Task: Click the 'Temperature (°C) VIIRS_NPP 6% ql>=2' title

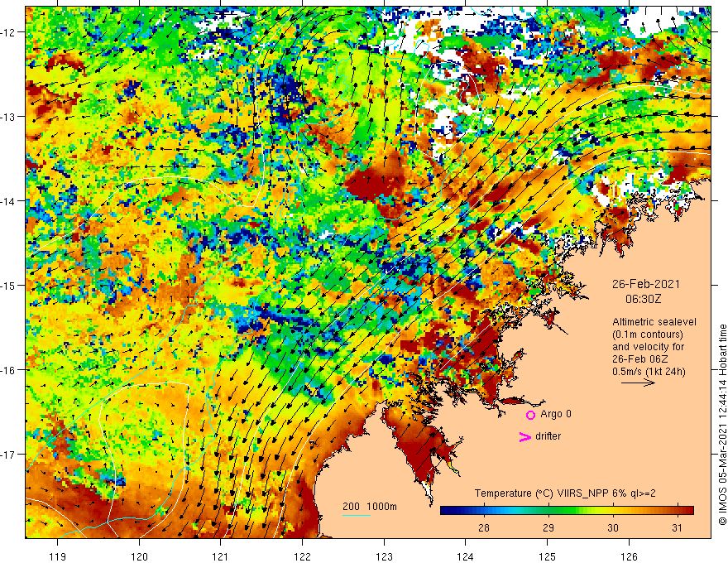Action: click(565, 493)
